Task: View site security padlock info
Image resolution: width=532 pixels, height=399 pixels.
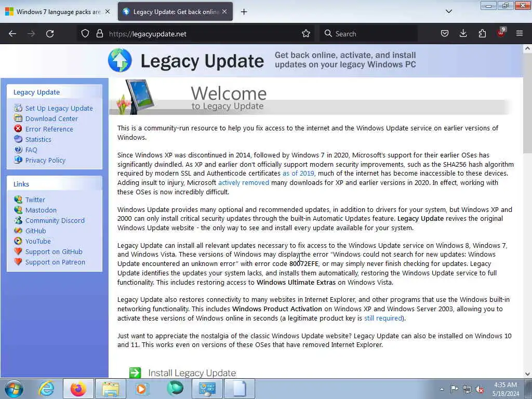Action: click(99, 34)
